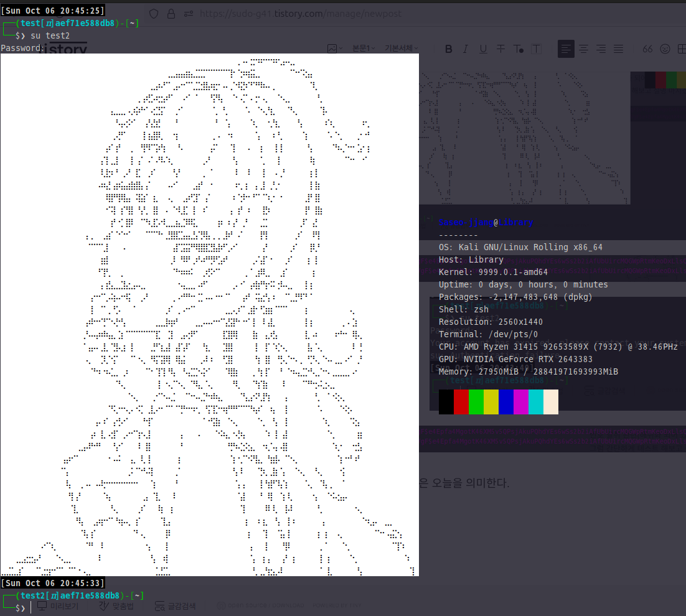Click the red swatch in the neofetch palette
This screenshot has width=686, height=616.
click(461, 402)
